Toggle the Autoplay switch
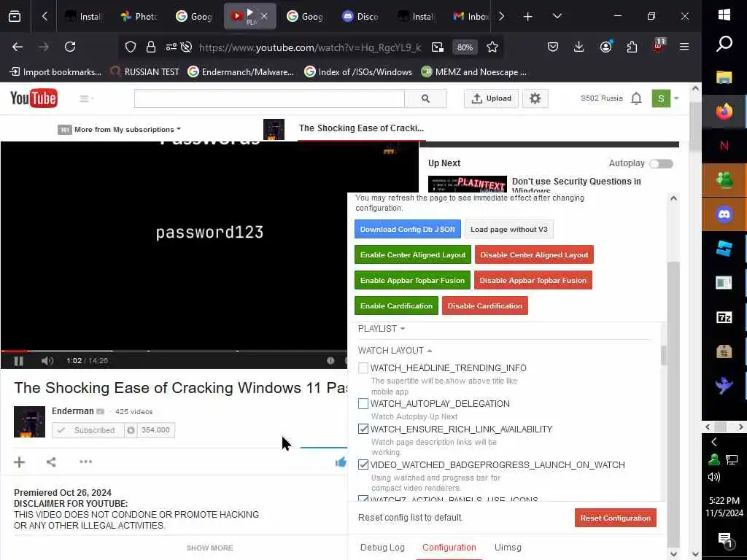 pos(661,164)
